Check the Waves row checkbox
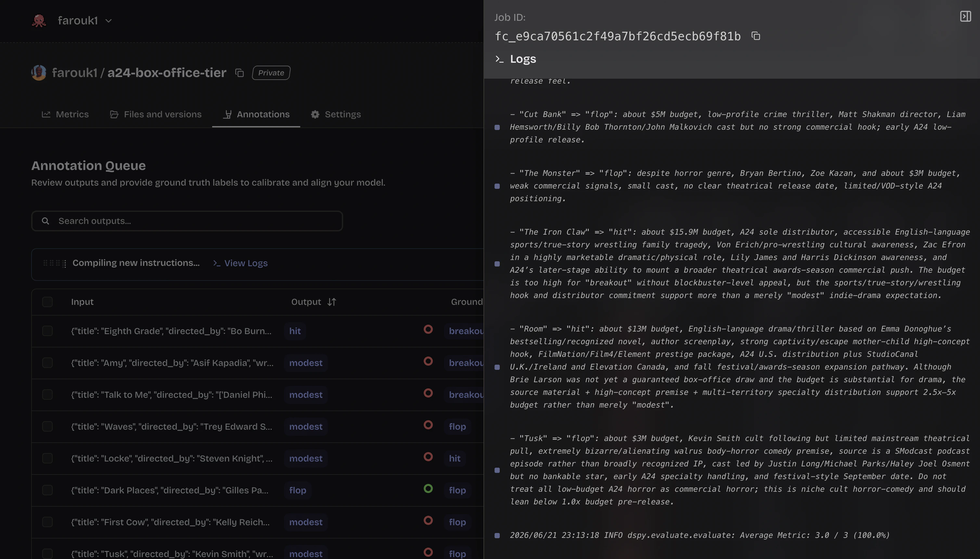This screenshot has height=559, width=980. click(47, 426)
